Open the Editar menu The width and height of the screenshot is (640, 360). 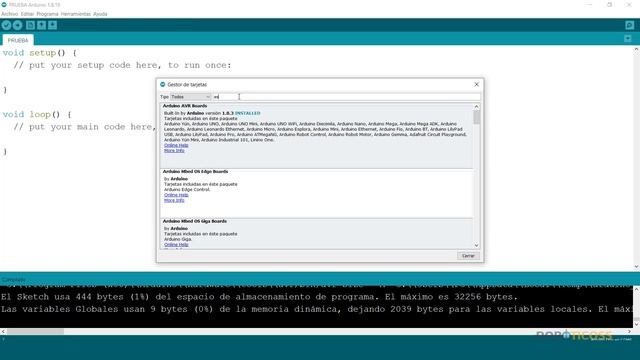click(x=27, y=14)
